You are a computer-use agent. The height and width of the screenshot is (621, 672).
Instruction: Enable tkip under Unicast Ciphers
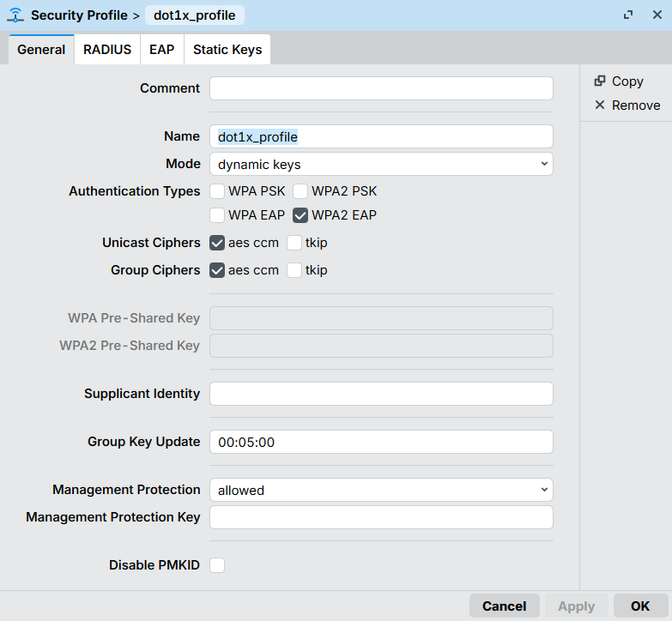294,243
